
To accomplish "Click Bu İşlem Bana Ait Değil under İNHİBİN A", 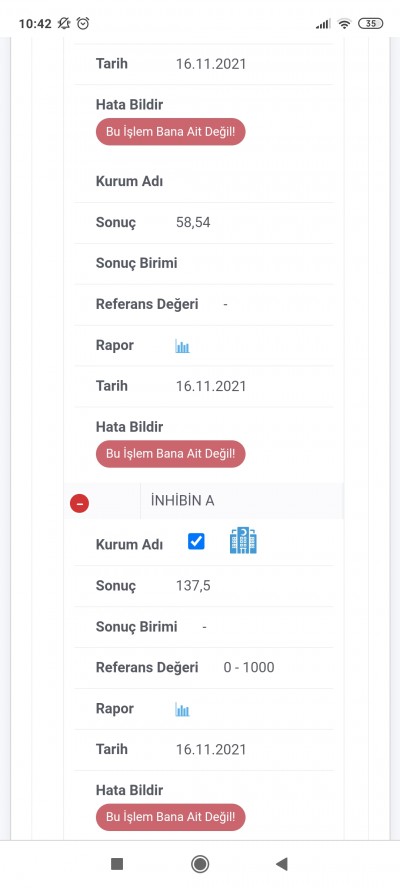I will click(x=171, y=817).
